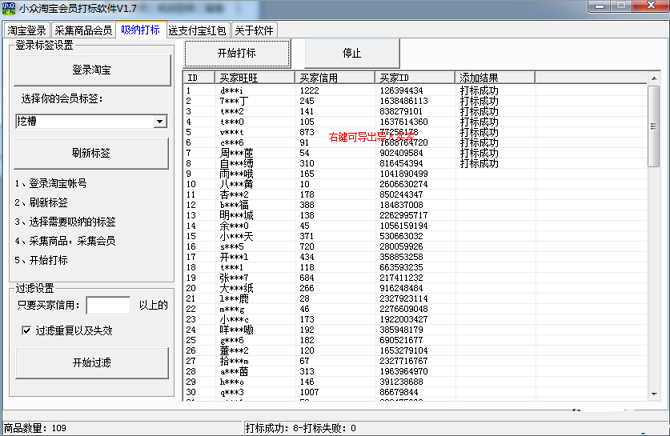Sort by the ID column header
670x436 pixels.
[199, 78]
